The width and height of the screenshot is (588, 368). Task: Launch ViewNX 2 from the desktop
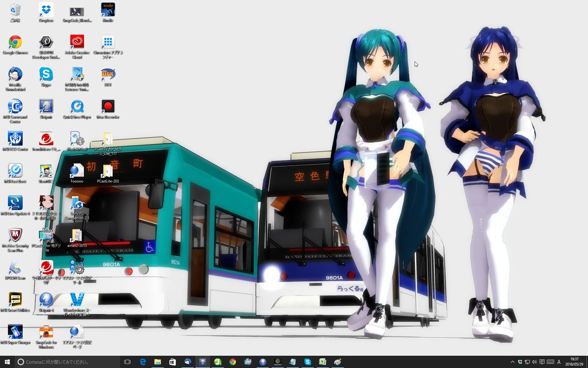tap(46, 174)
